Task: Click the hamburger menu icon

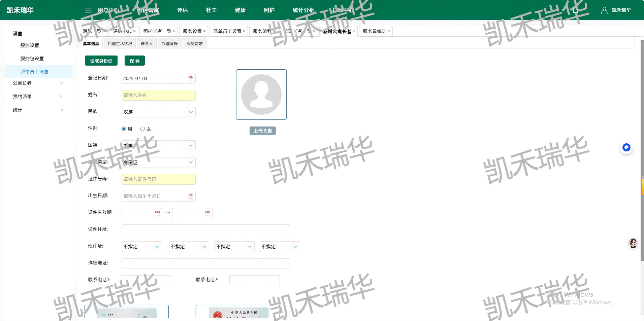Action: point(88,10)
